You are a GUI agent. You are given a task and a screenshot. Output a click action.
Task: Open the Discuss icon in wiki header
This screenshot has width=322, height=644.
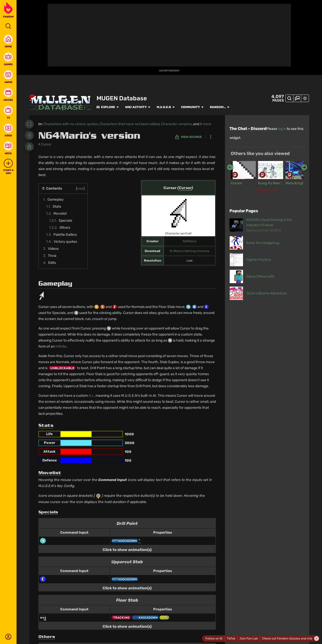coord(297,98)
